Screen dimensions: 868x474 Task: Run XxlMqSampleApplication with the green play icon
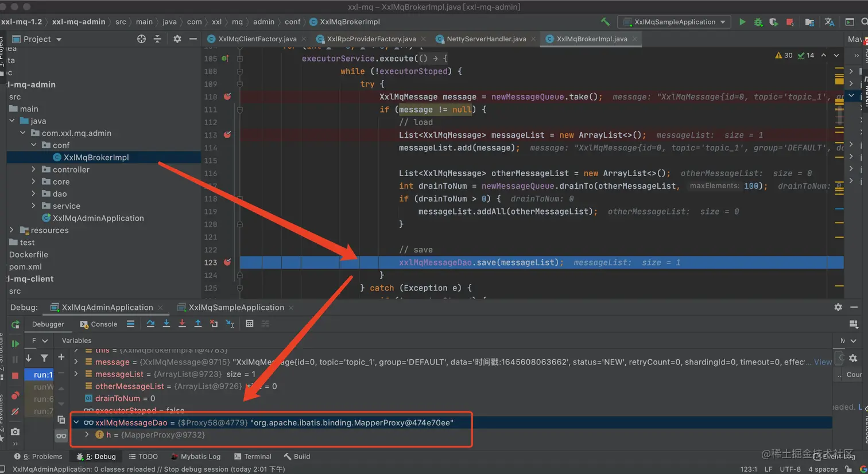pos(742,22)
